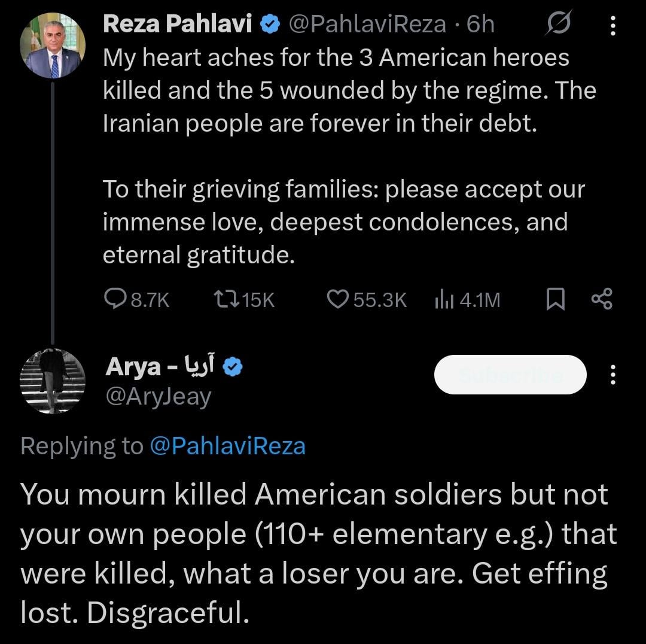The width and height of the screenshot is (646, 644).
Task: Share Reza Pahlavi's post
Action: (601, 299)
